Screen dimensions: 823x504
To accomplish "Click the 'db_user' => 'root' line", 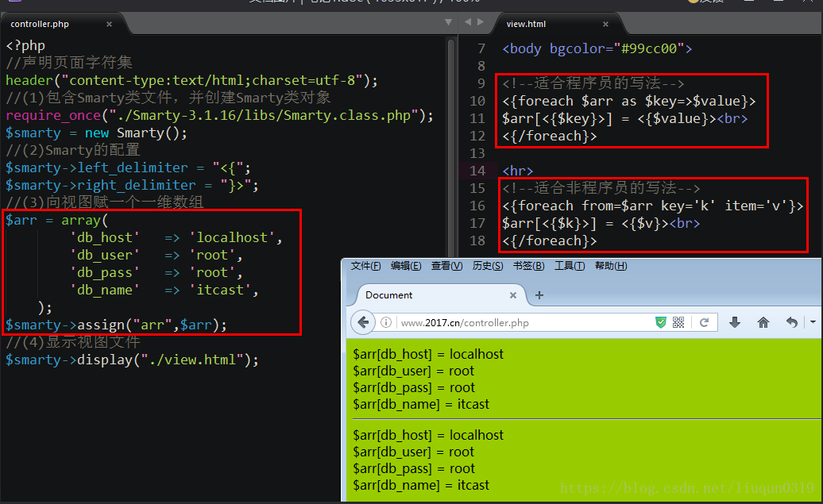I will point(156,255).
